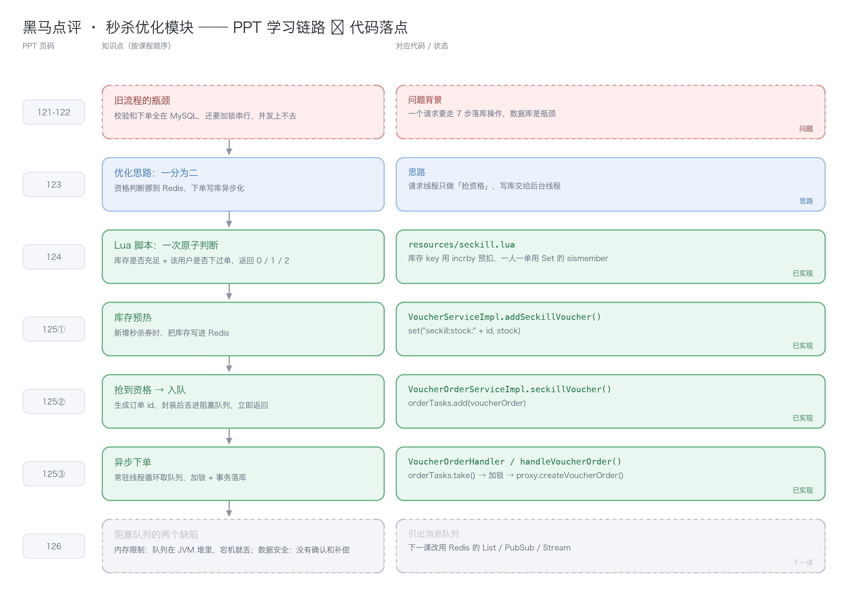Screen dimensions: 848x616
Task: Click the blue 思路 status tag
Action: [x=806, y=201]
